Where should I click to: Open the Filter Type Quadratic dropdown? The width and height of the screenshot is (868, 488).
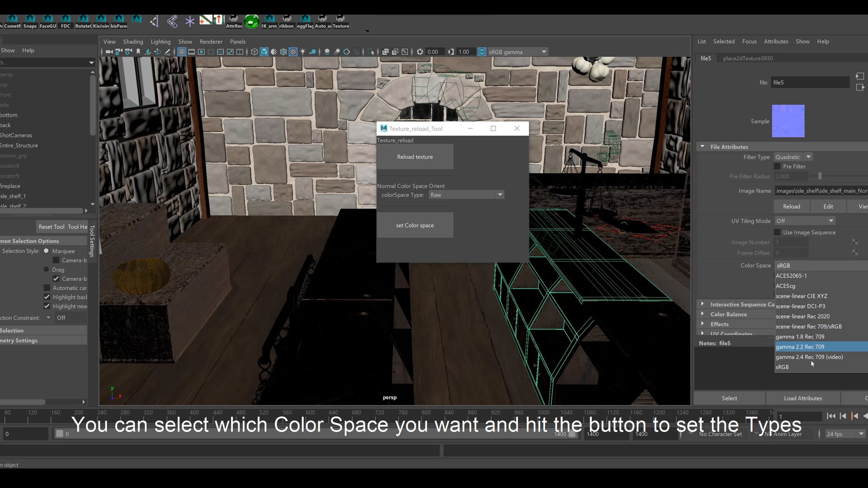[793, 156]
